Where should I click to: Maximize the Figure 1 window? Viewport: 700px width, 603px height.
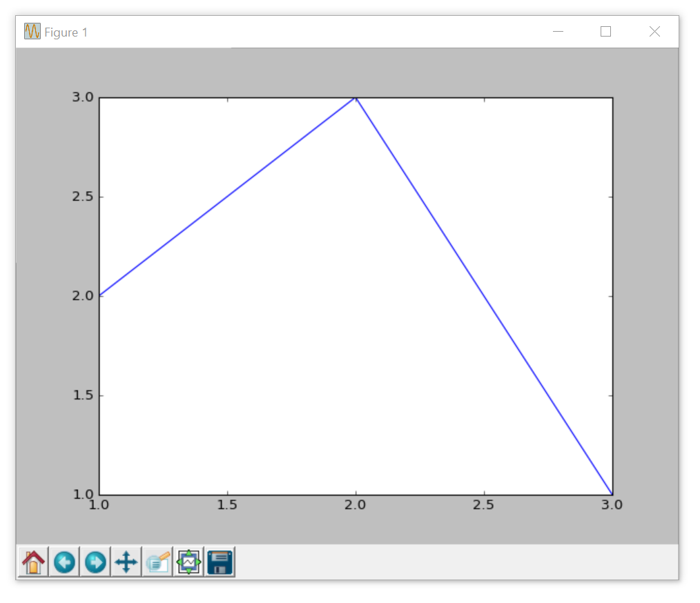[606, 32]
